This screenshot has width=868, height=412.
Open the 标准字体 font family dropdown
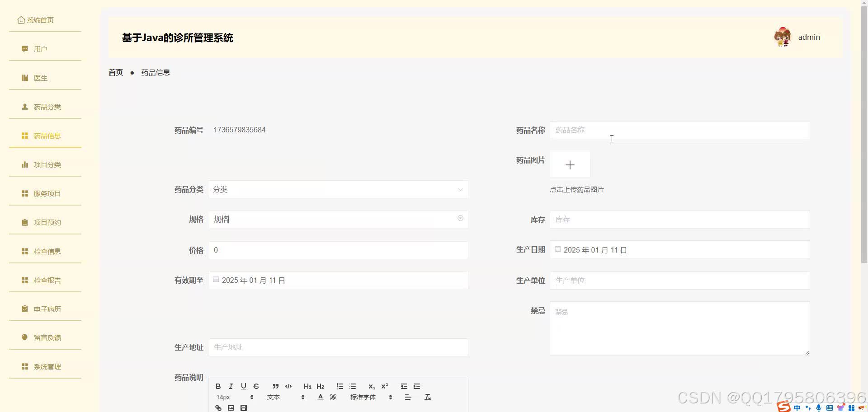coord(363,397)
